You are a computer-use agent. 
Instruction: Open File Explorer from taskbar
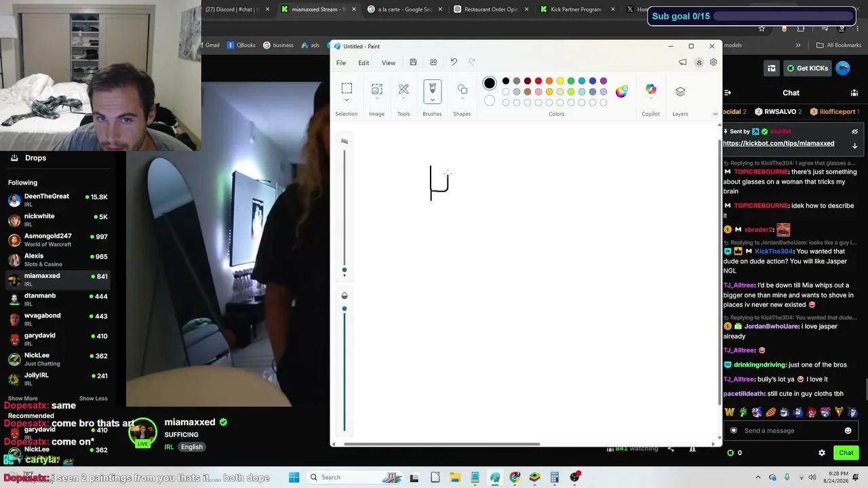(x=455, y=477)
